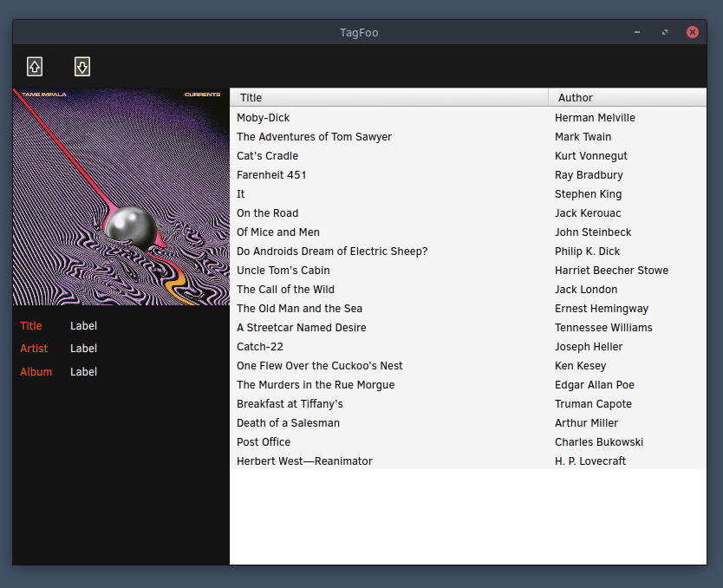Choose Do Androids Dream of Electric Sheep?
This screenshot has height=588, width=723.
[x=468, y=252]
